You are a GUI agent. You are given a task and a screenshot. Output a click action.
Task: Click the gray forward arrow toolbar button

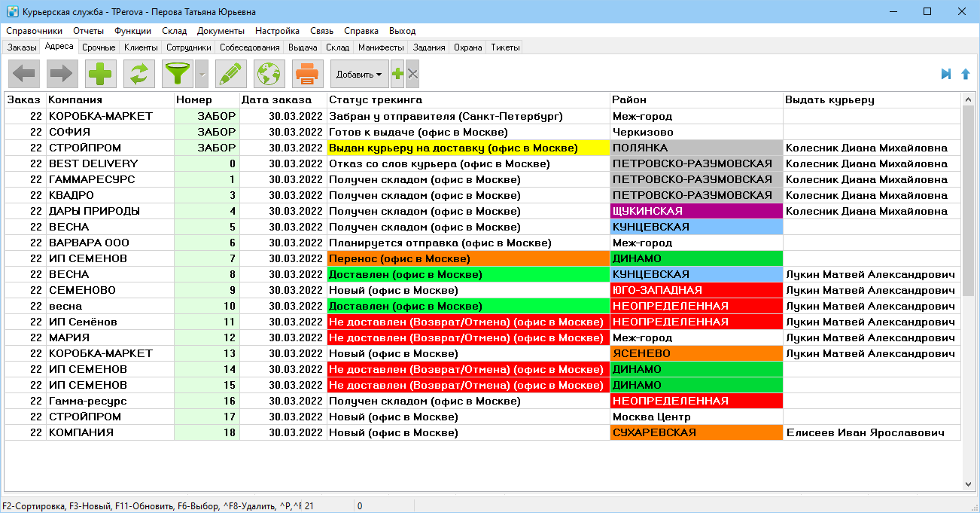click(x=62, y=74)
